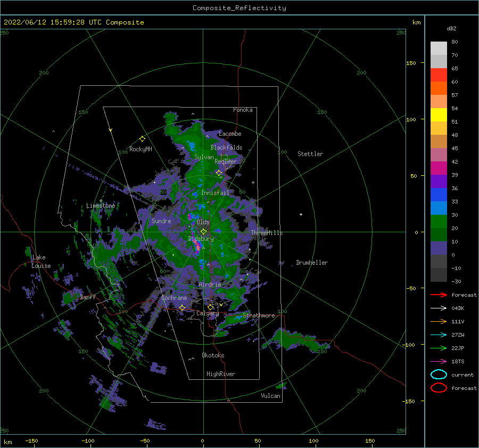Screen dimensions: 479x448
Task: Click the Olds city label
Action: pos(203,222)
